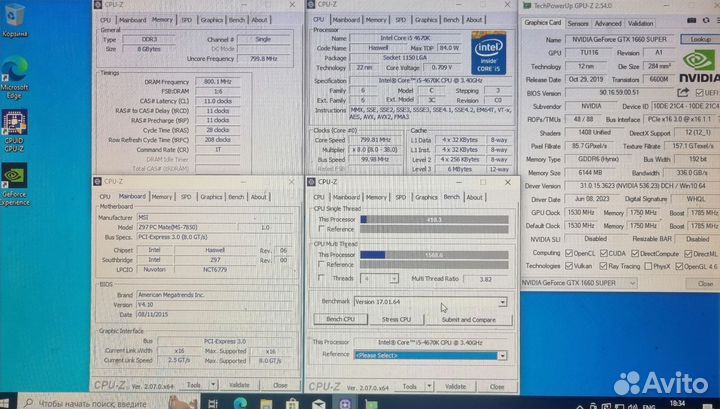Open Task View on the taskbar

pos(212,403)
